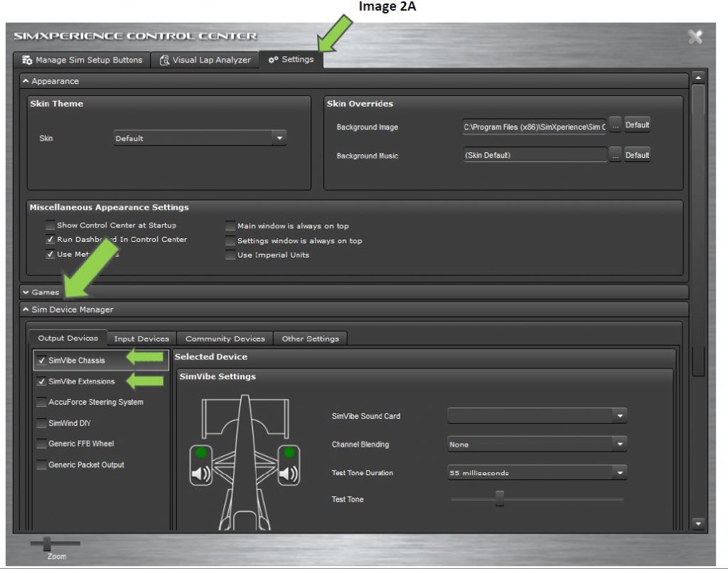Click the 'Test Tone' label
The width and height of the screenshot is (728, 569).
pos(347,499)
